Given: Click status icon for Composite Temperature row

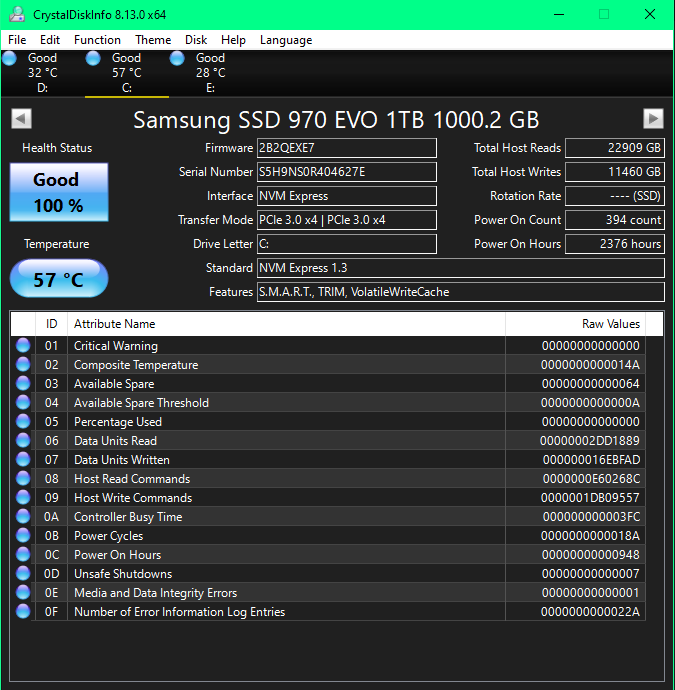Looking at the screenshot, I should pyautogui.click(x=23, y=364).
